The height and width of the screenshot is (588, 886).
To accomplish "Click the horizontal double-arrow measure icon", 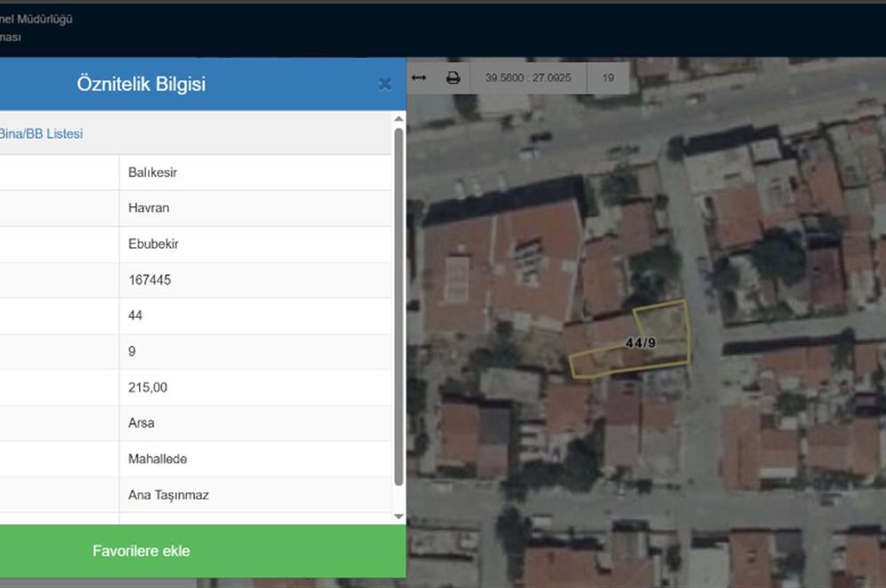I will tap(419, 78).
